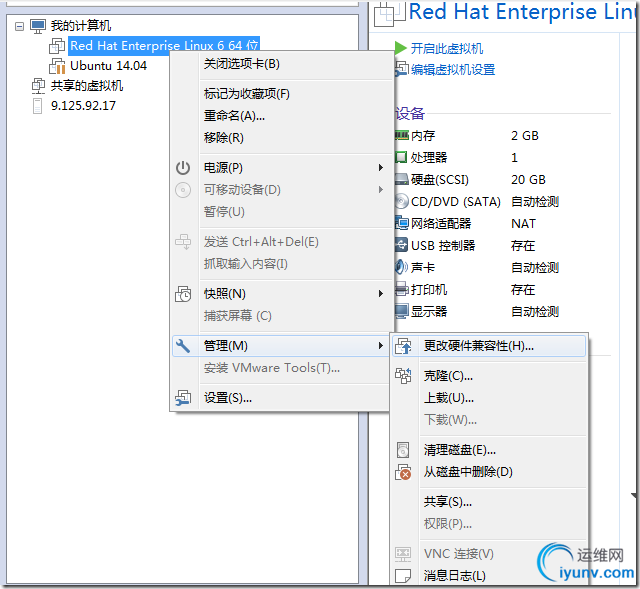Click the 显示器 display icon
The image size is (640, 589).
coord(402,311)
